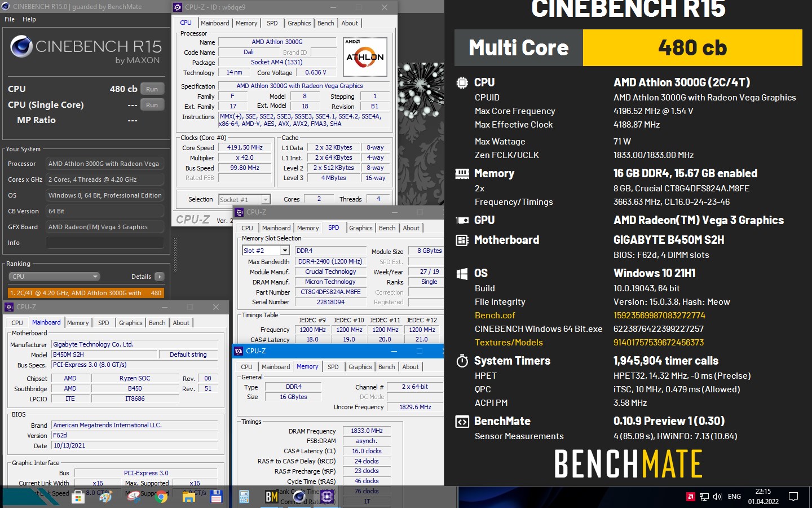This screenshot has width=812, height=508.
Task: Open the network tray icon
Action: pyautogui.click(x=704, y=497)
